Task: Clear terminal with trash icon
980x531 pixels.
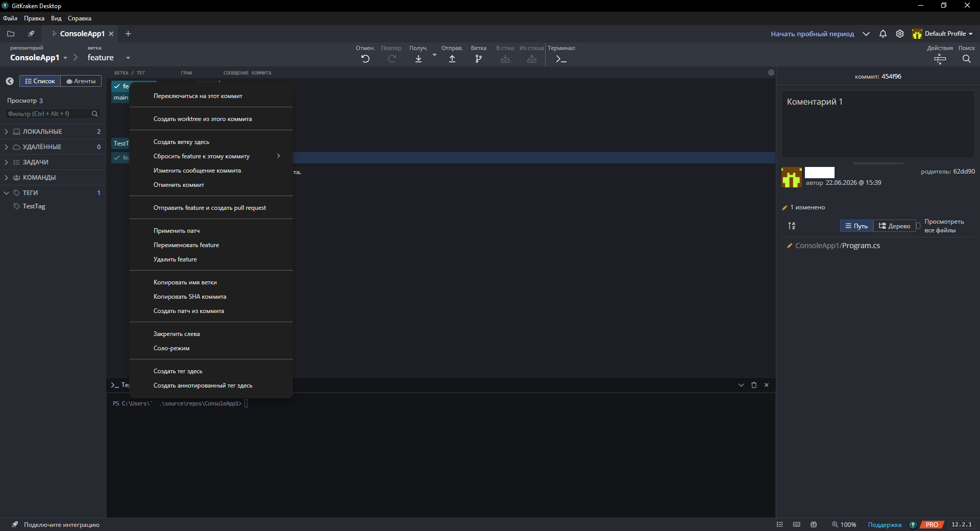Action: [x=754, y=385]
